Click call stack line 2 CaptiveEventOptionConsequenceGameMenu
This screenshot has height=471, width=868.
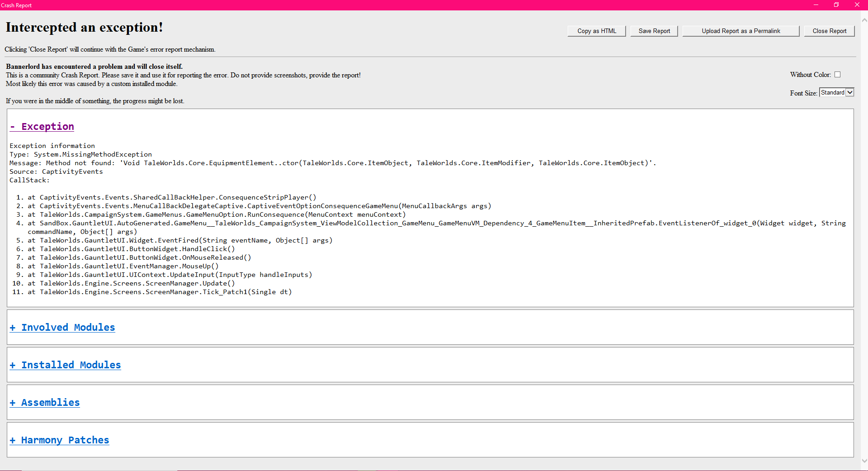pos(259,206)
